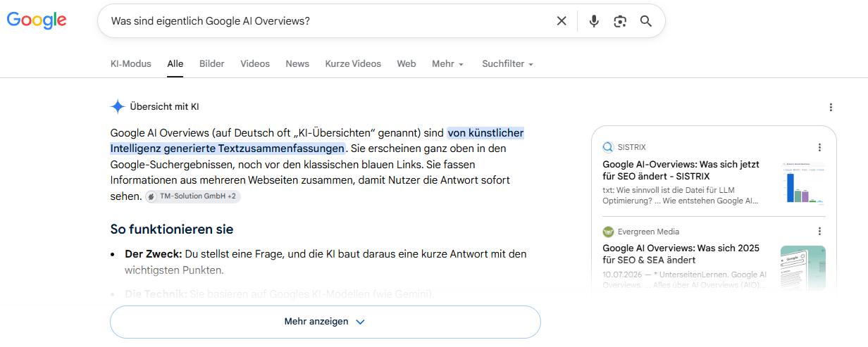868x347 pixels.
Task: Open SISTRIX article about AI-Overviews SEO
Action: point(681,170)
